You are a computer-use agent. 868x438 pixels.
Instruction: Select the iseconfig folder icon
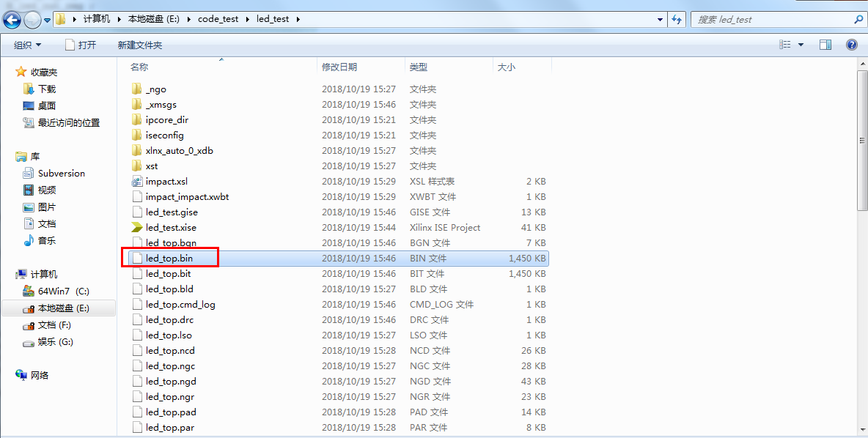coord(137,135)
